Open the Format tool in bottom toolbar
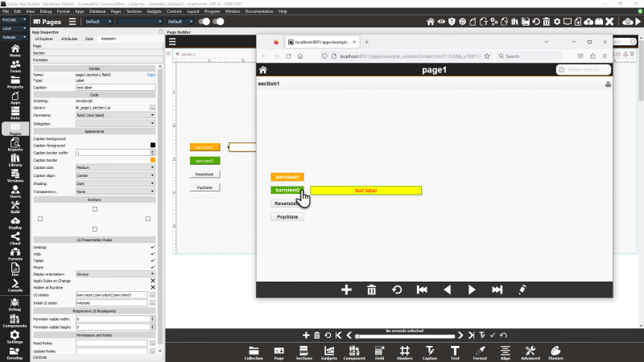Screen dimensions: 644x362 [480, 353]
